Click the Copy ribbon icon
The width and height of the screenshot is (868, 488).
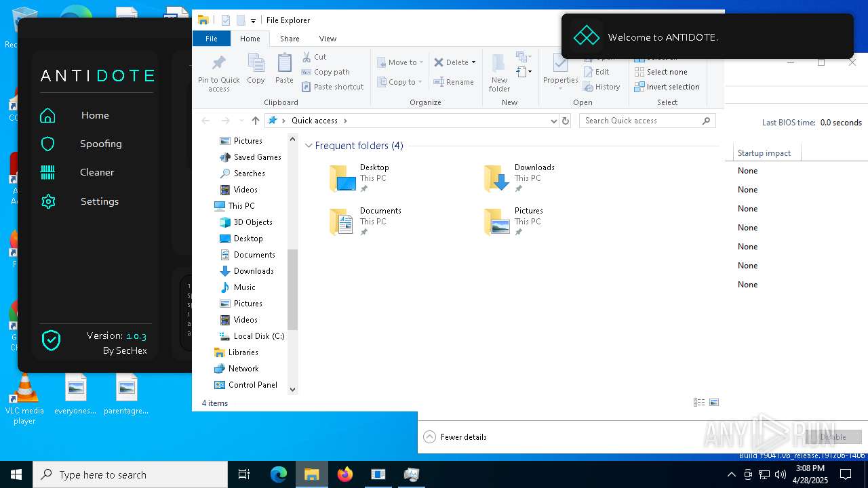(256, 68)
